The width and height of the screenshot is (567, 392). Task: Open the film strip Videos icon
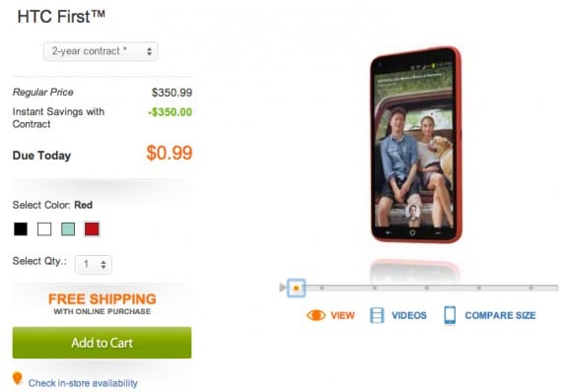click(377, 315)
